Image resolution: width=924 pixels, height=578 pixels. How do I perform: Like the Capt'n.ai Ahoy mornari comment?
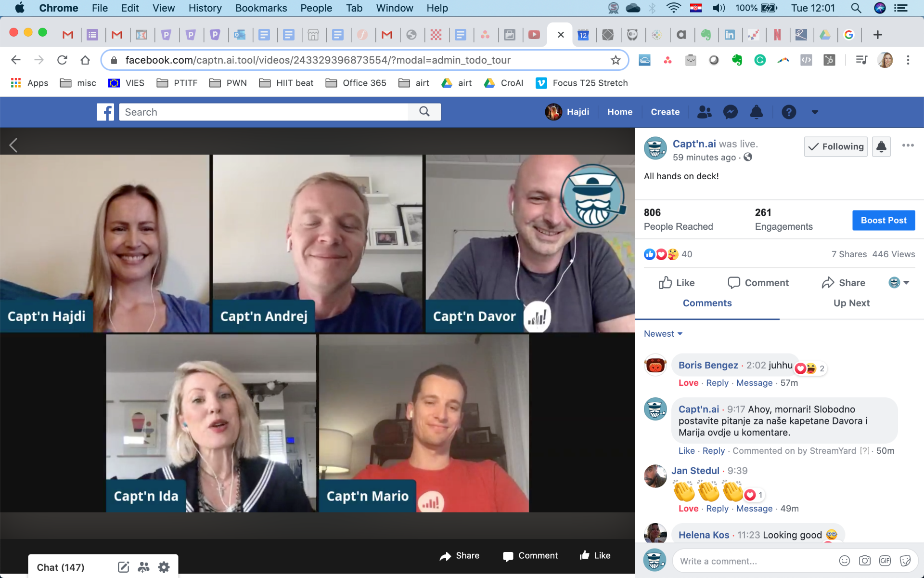[686, 451]
